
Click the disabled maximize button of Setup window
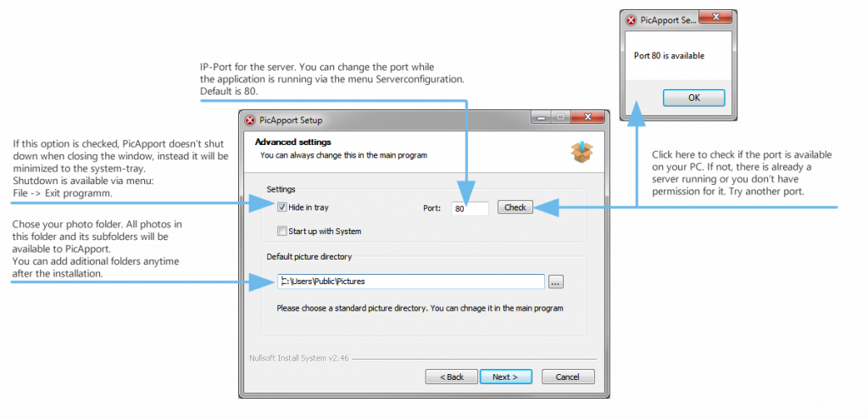point(560,117)
